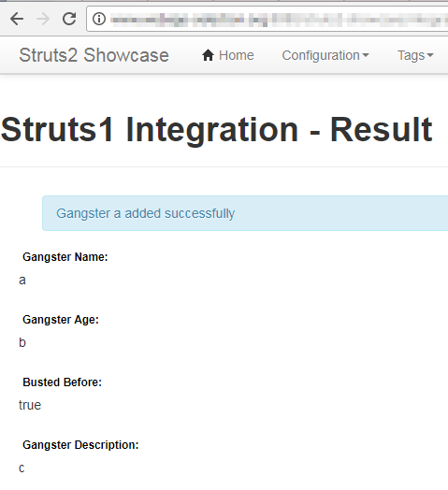Click the browser back arrow
The image size is (448, 490).
(17, 19)
